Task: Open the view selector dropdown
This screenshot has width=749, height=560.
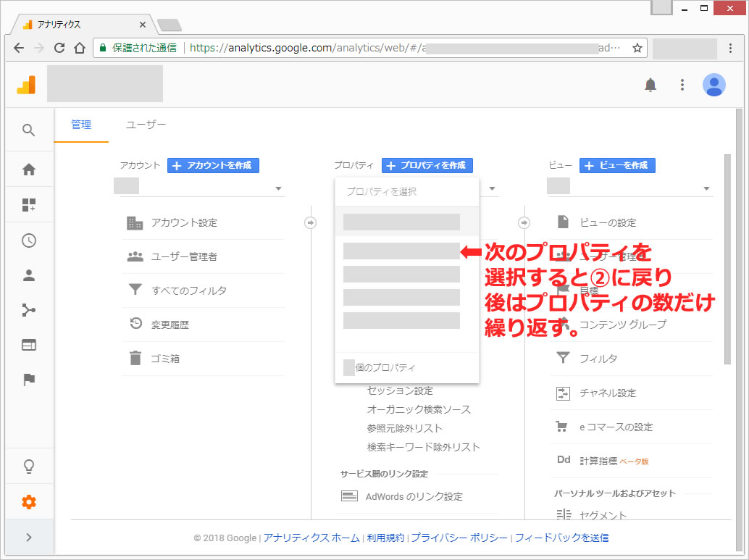Action: (630, 188)
